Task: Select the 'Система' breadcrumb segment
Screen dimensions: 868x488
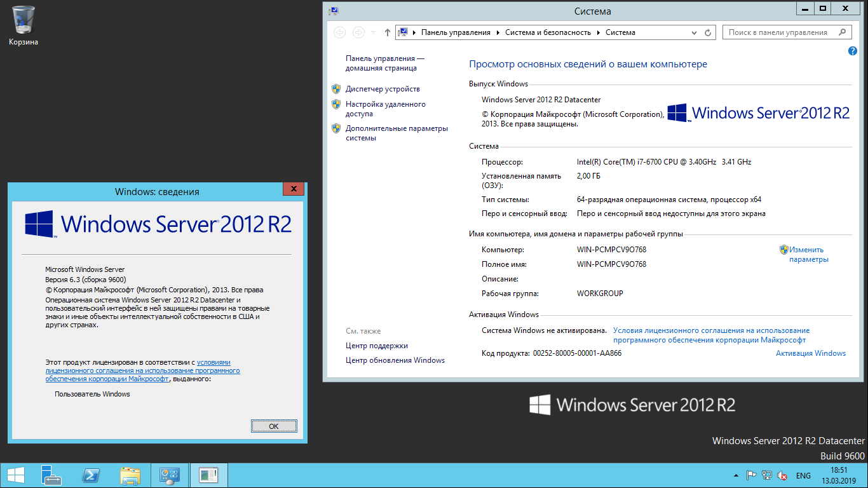Action: point(620,32)
